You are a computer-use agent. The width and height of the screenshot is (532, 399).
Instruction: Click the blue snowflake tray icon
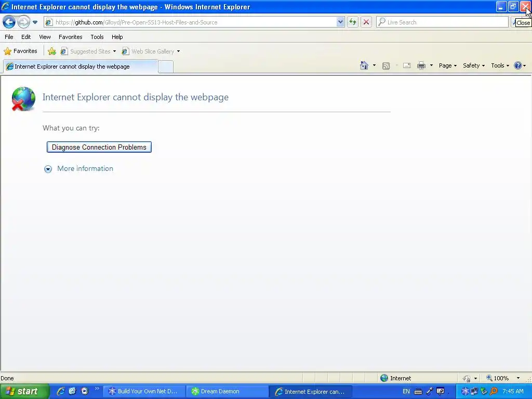[x=465, y=391]
